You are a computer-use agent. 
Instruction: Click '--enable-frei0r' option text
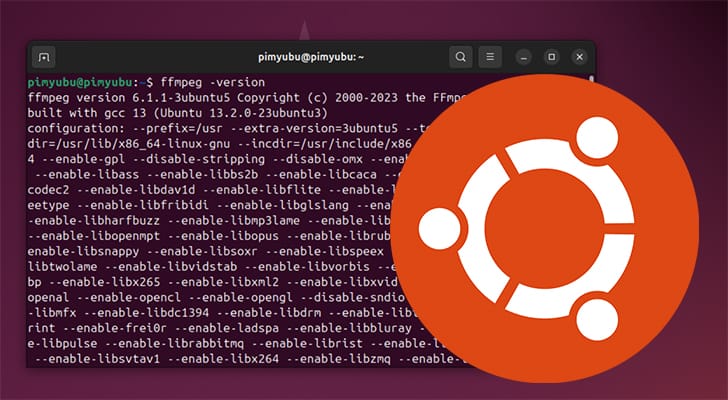(x=115, y=328)
